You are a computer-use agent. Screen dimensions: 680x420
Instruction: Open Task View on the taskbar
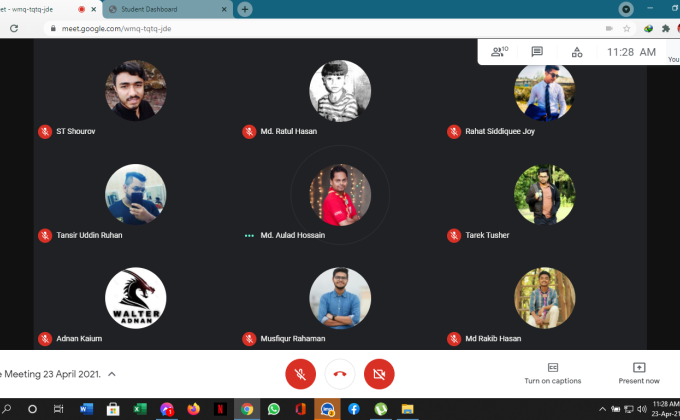coord(58,409)
